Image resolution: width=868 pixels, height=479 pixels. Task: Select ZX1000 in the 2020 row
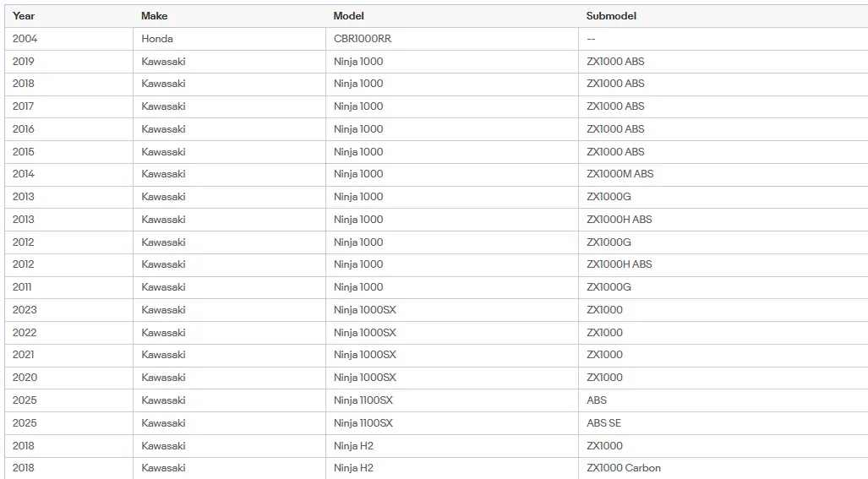(x=604, y=377)
